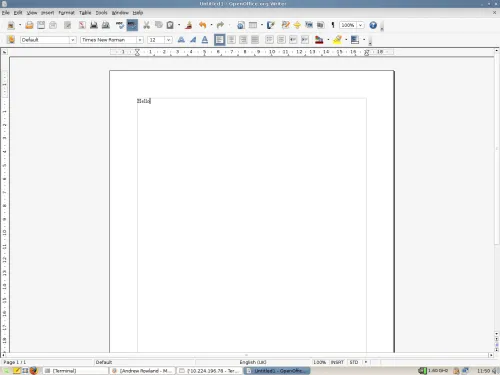Image resolution: width=500 pixels, height=375 pixels.
Task: Click the Firefox launcher in taskbar
Action: click(x=33, y=371)
